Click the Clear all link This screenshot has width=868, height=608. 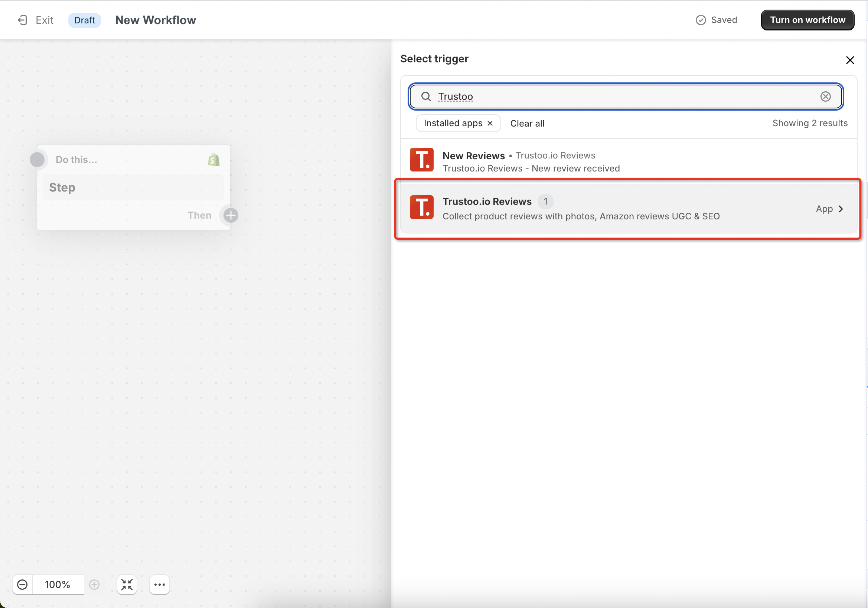[x=527, y=124]
